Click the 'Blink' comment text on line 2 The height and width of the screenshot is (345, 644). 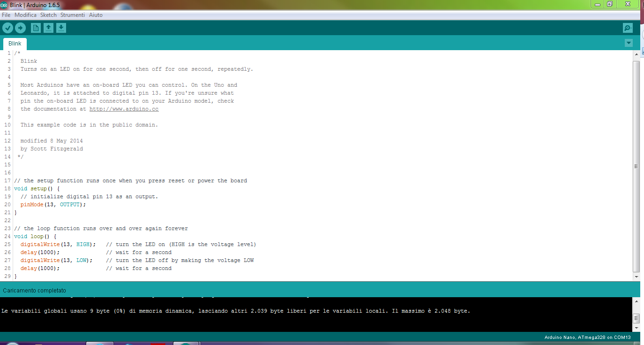pyautogui.click(x=29, y=61)
